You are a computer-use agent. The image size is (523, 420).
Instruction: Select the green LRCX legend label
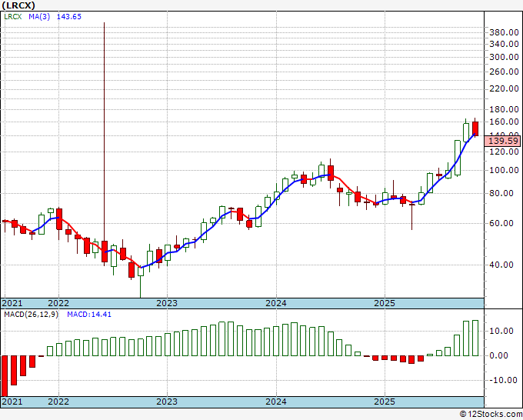pyautogui.click(x=12, y=17)
